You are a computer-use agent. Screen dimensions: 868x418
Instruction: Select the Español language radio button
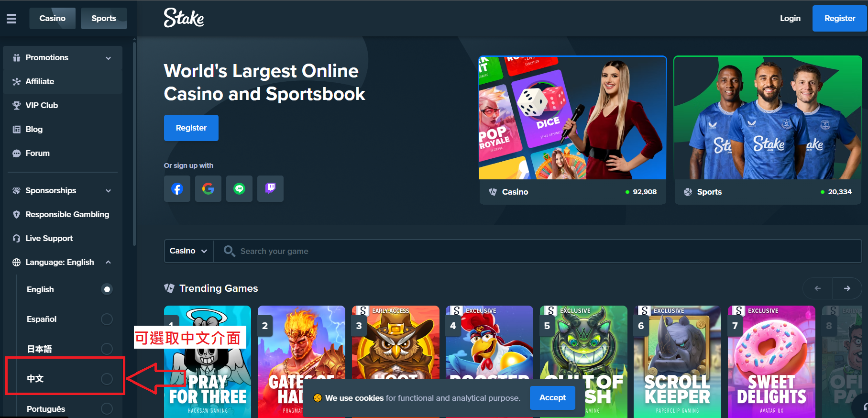pyautogui.click(x=107, y=319)
